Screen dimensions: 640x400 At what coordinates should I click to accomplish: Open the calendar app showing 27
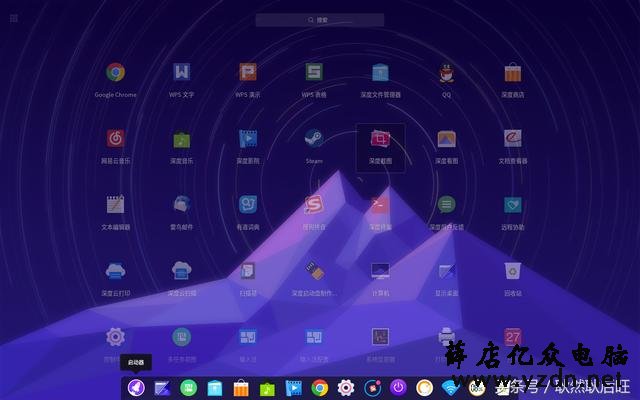513,337
